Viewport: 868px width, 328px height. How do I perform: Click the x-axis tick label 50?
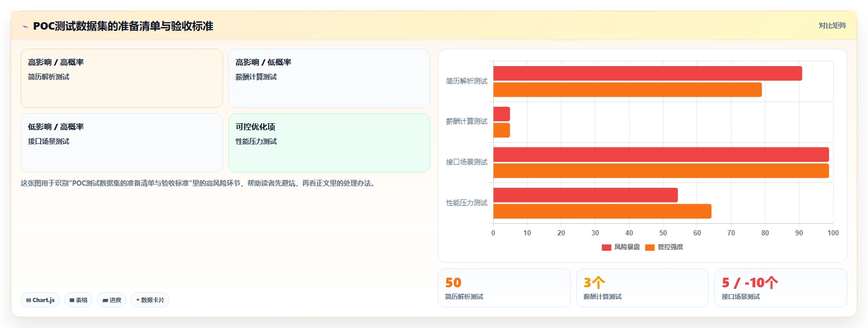pyautogui.click(x=663, y=233)
